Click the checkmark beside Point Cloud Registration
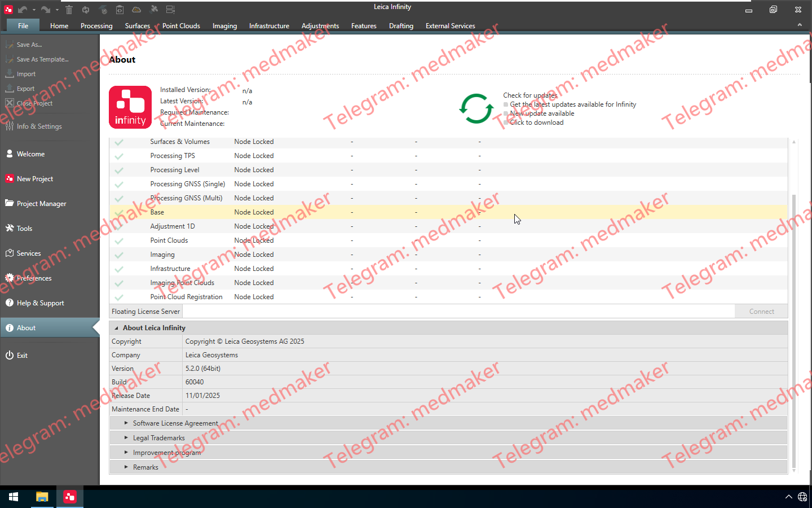The width and height of the screenshot is (812, 508). (119, 297)
